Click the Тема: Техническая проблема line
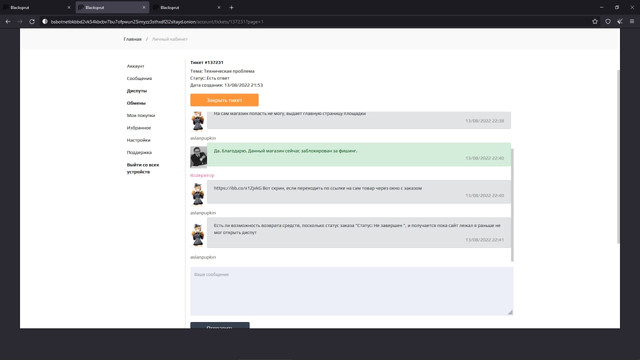Image resolution: width=640 pixels, height=360 pixels. point(222,71)
